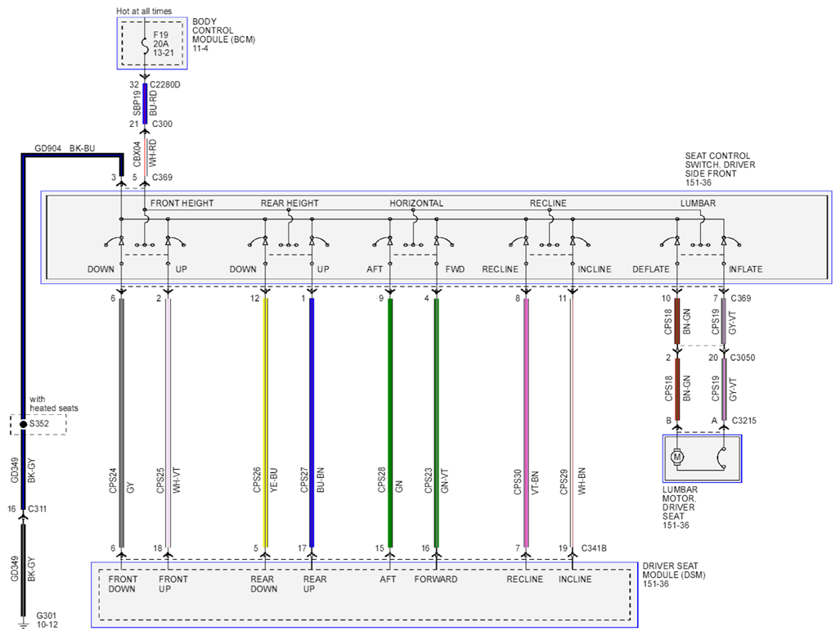Click the G301 10-12 ground reference
The height and width of the screenshot is (636, 840).
[47, 620]
